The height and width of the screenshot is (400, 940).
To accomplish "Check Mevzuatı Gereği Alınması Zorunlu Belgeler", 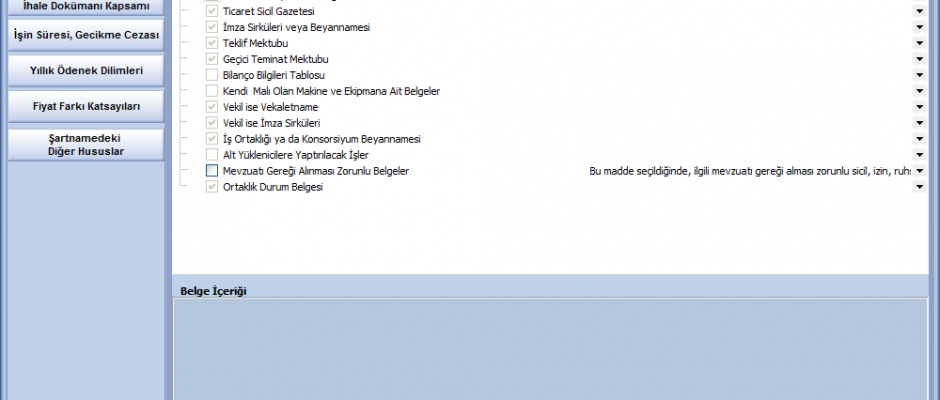I will tap(212, 171).
